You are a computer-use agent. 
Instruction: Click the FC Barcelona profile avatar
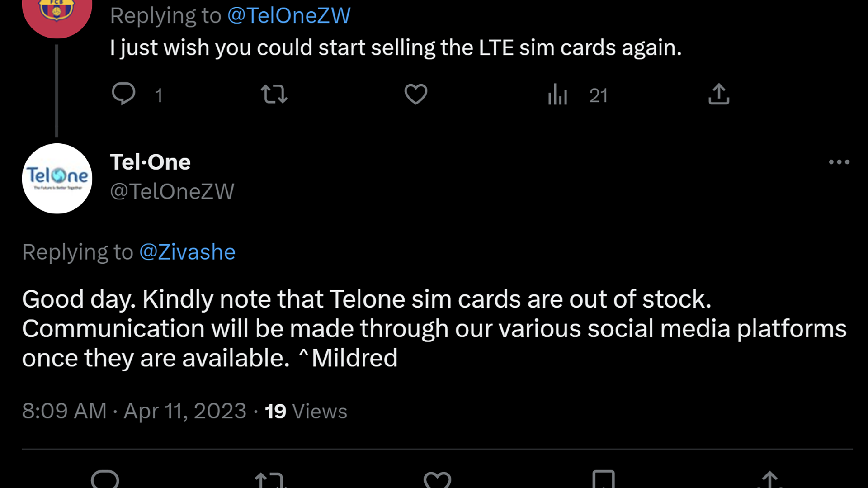click(x=57, y=11)
